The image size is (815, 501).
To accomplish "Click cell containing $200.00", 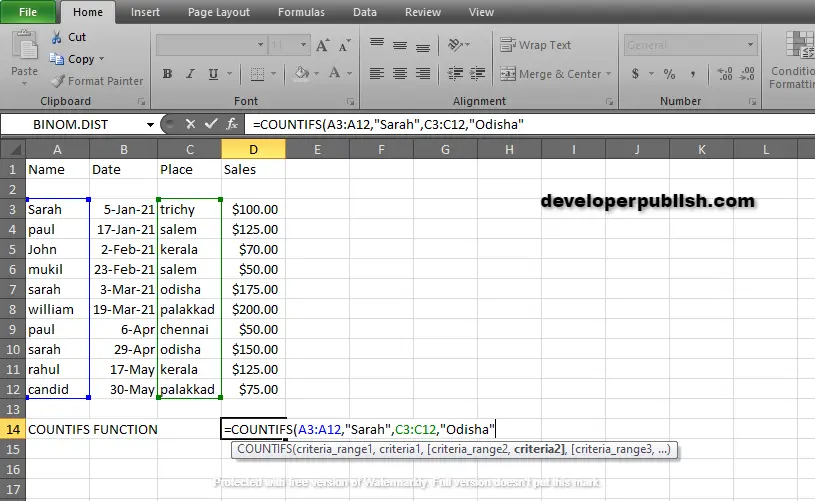I will (254, 310).
